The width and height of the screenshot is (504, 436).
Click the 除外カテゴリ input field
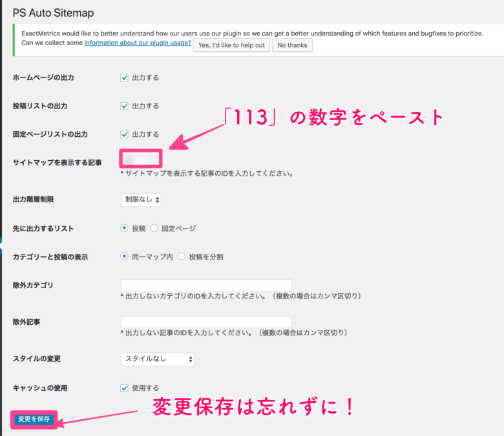pyautogui.click(x=206, y=285)
